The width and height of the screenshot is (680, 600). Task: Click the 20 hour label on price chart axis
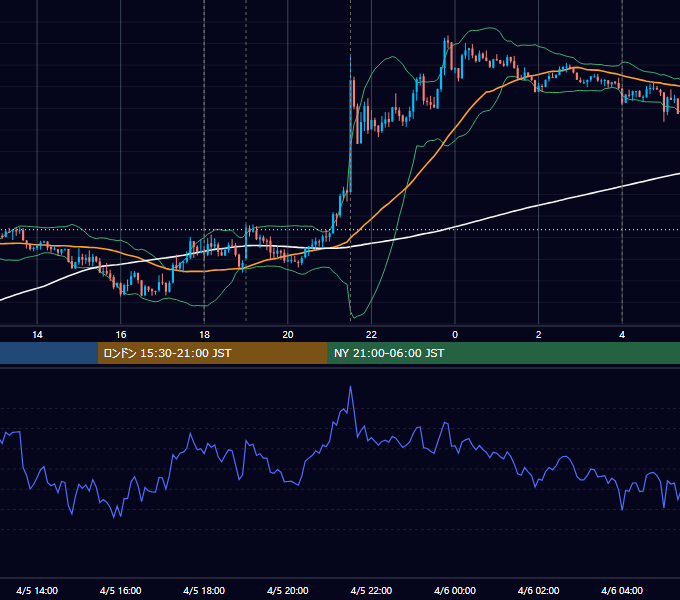pyautogui.click(x=288, y=335)
